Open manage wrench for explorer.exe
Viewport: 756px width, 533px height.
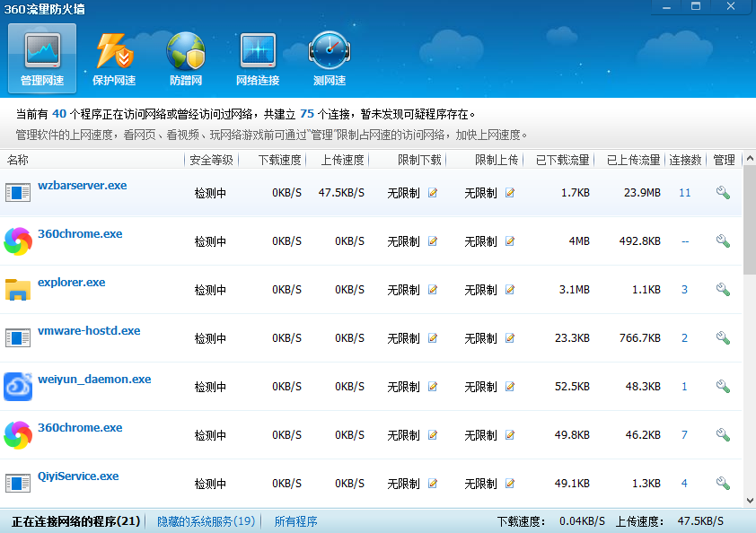(723, 290)
